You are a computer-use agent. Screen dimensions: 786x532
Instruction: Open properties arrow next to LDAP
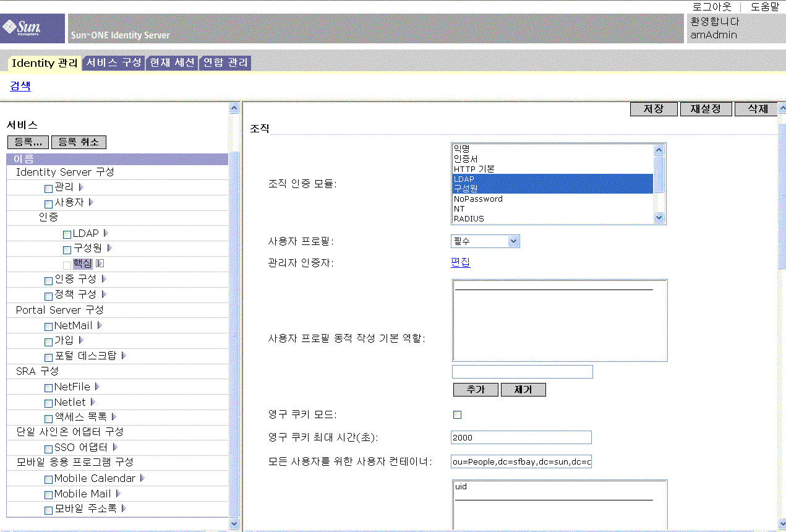106,233
